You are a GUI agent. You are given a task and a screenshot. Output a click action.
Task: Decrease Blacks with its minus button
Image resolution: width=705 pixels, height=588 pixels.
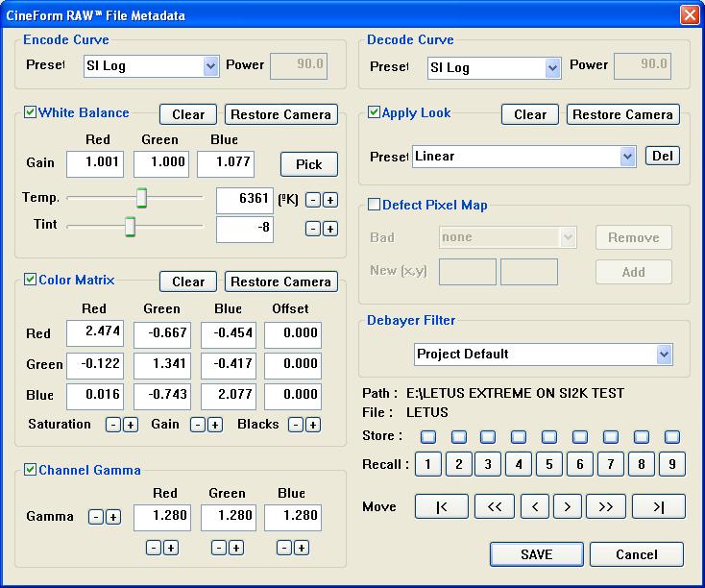296,425
